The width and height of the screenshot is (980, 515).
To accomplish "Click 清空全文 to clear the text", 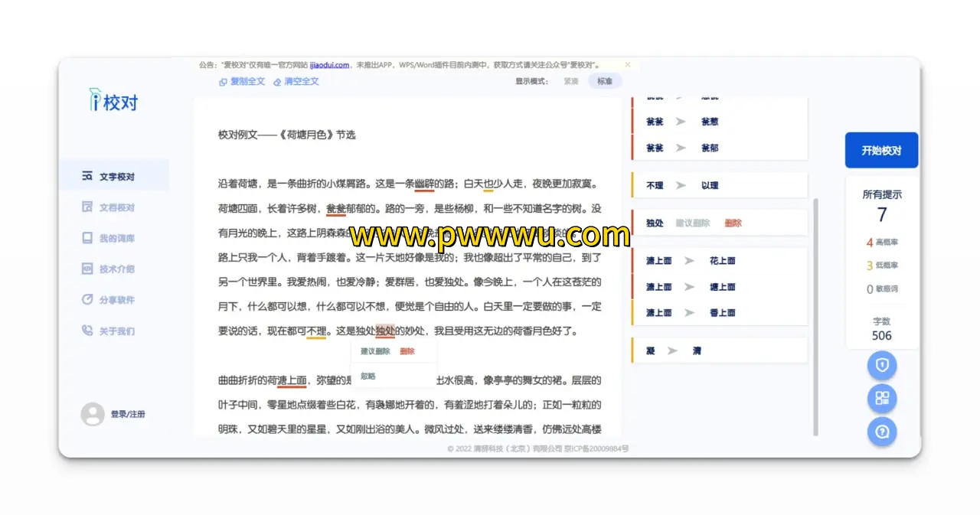I will [296, 81].
